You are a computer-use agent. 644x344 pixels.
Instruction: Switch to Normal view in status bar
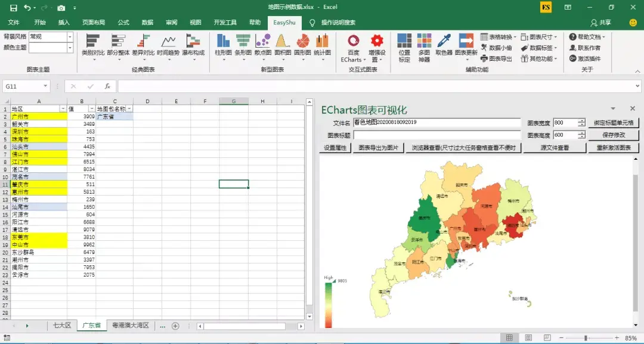point(509,338)
